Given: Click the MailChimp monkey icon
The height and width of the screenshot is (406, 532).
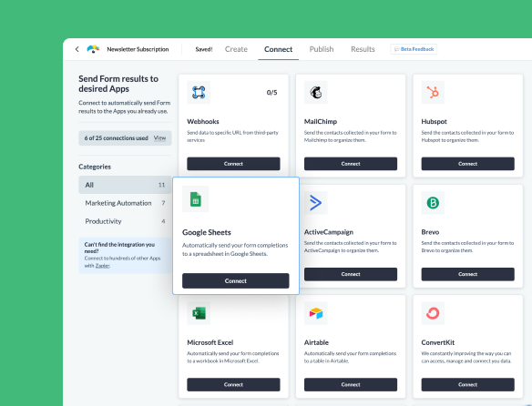Looking at the screenshot, I should pyautogui.click(x=315, y=92).
